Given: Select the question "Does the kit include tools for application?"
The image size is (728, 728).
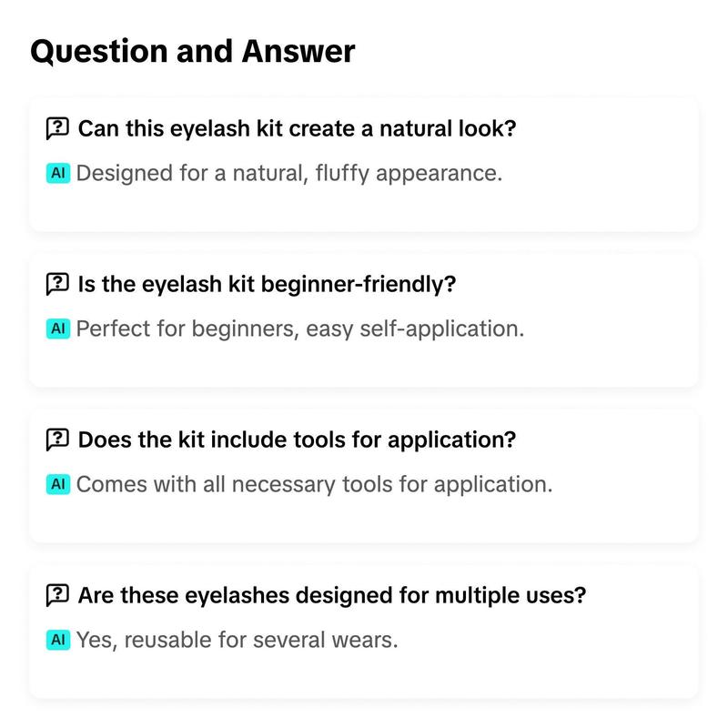Looking at the screenshot, I should 297,440.
